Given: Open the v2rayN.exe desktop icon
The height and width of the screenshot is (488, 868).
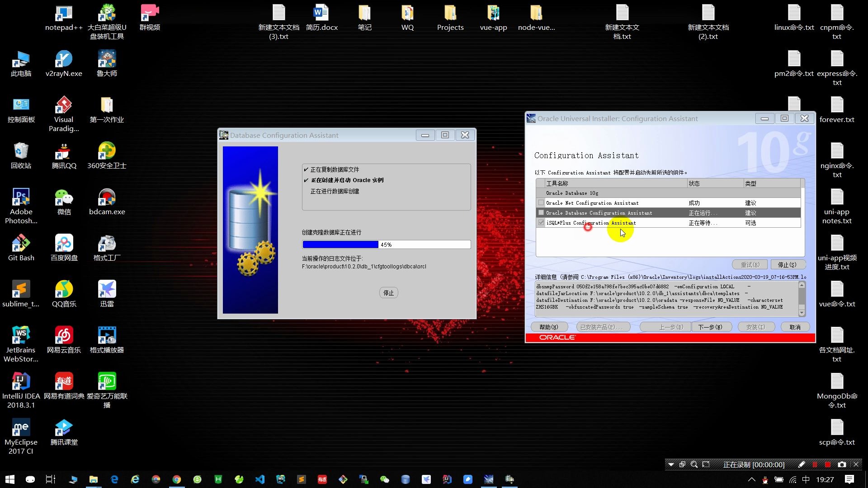Looking at the screenshot, I should coord(64,64).
